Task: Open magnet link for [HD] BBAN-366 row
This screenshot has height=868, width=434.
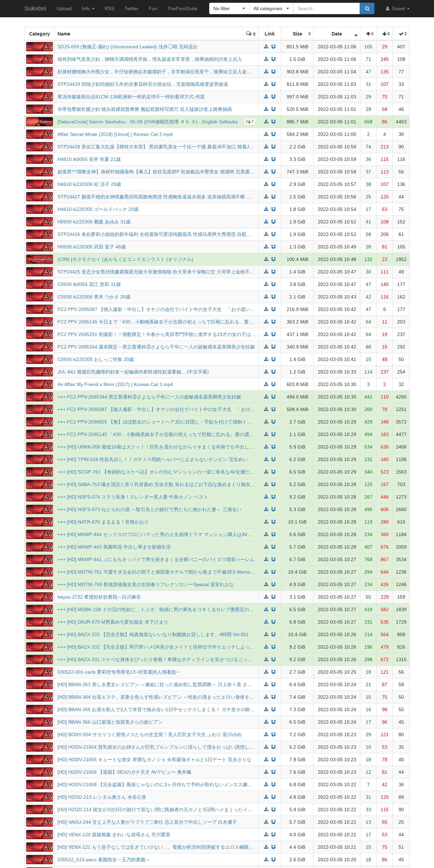Action: (273, 722)
